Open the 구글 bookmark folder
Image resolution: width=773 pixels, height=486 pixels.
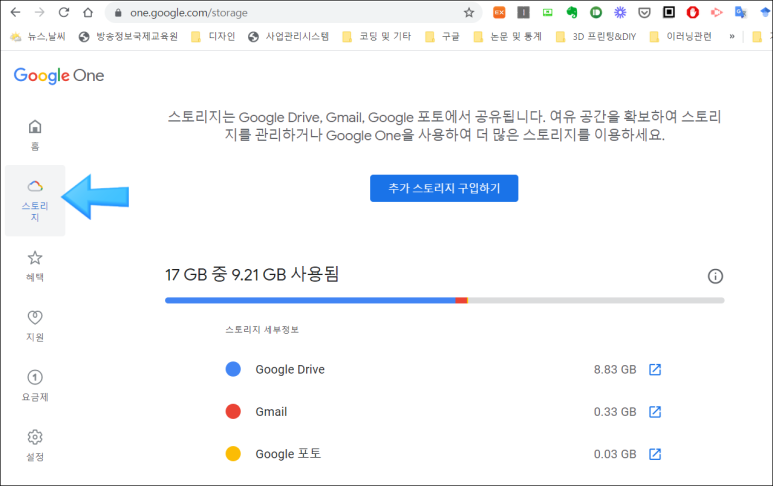click(x=443, y=36)
